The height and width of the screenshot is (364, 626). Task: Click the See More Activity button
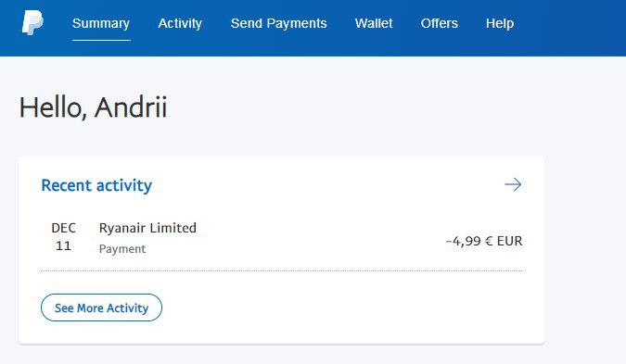coord(101,308)
